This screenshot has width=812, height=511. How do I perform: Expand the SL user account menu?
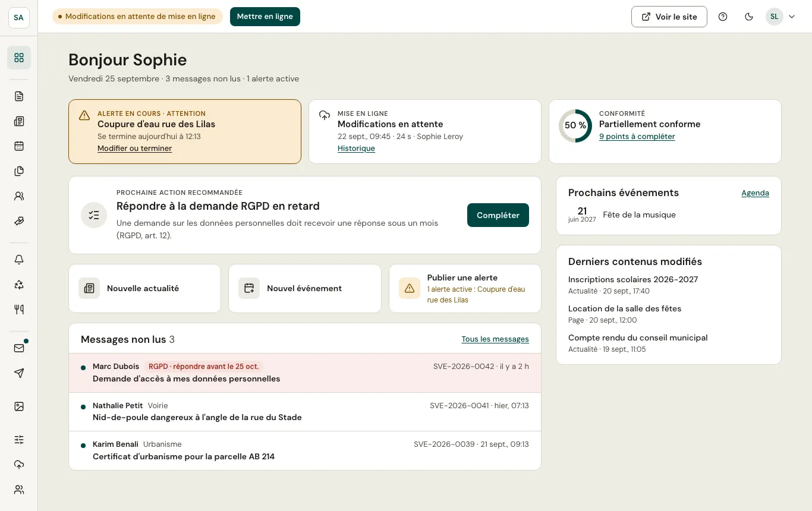click(x=780, y=17)
